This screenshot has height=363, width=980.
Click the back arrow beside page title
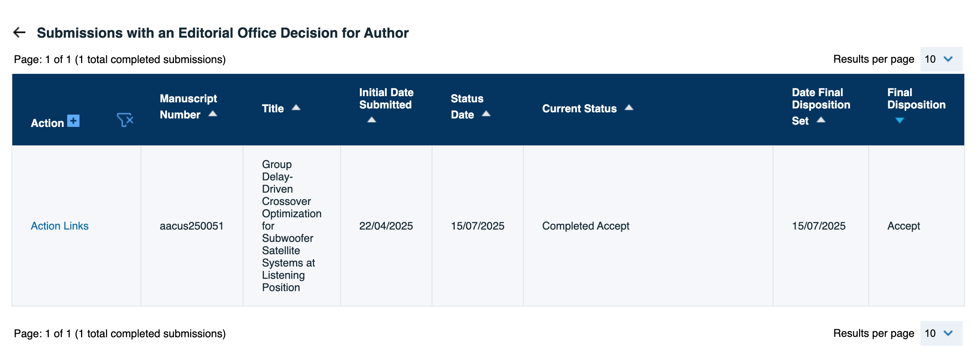(x=19, y=33)
